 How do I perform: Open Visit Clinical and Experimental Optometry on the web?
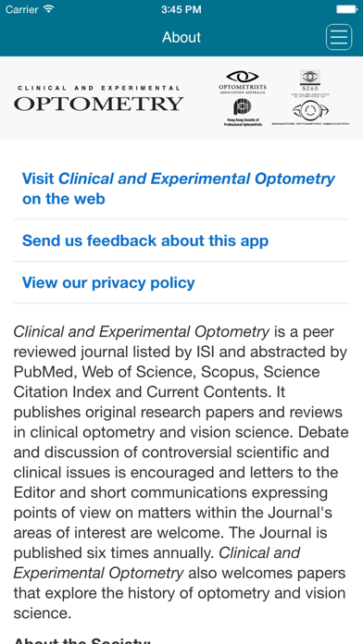pyautogui.click(x=181, y=189)
